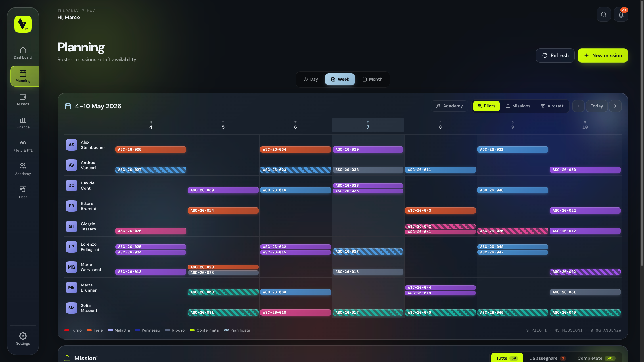Open mission ASC-26-044
This screenshot has width=644, height=362.
pyautogui.click(x=440, y=288)
